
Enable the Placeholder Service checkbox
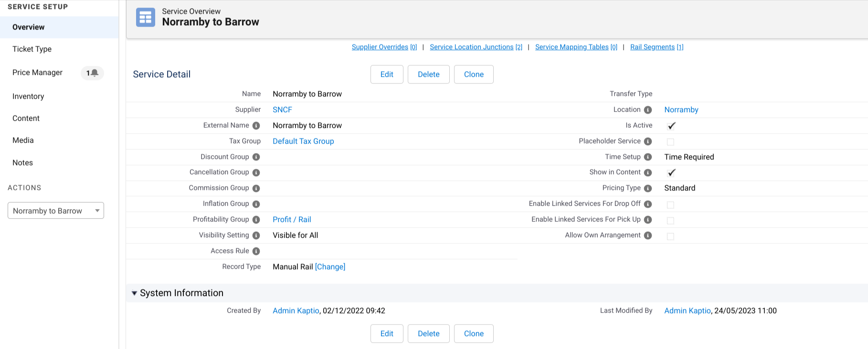pos(670,142)
